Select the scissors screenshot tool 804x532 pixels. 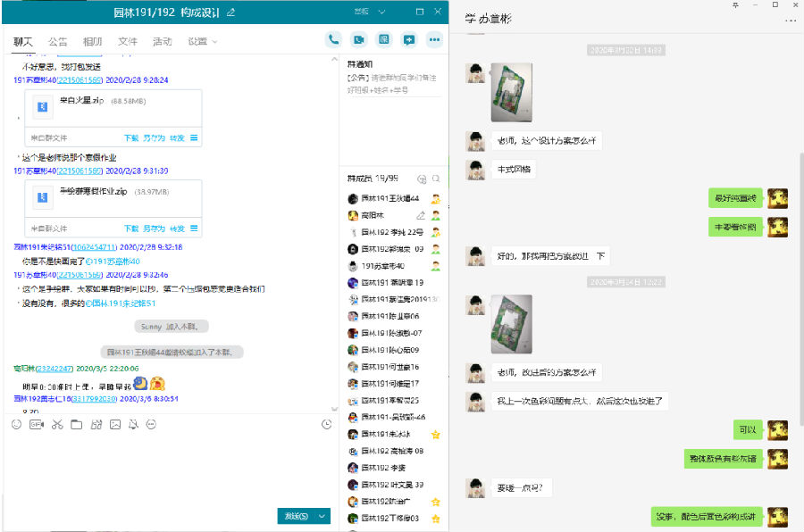coord(56,424)
